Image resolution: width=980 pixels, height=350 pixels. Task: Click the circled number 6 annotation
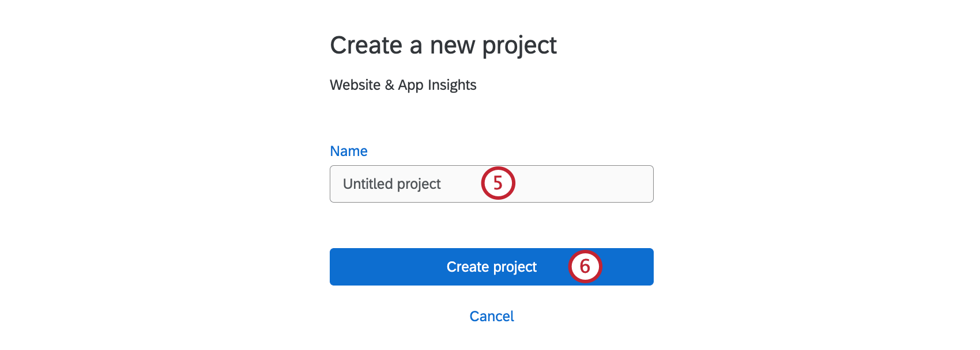586,267
